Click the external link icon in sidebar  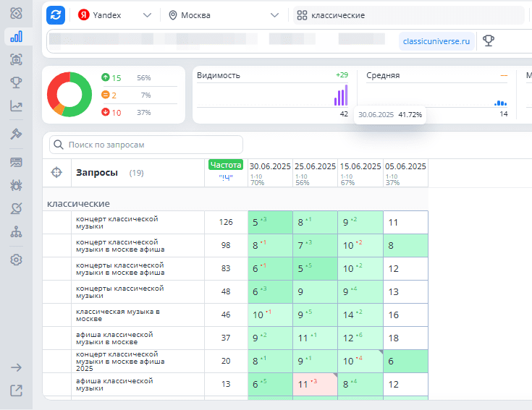tap(16, 390)
